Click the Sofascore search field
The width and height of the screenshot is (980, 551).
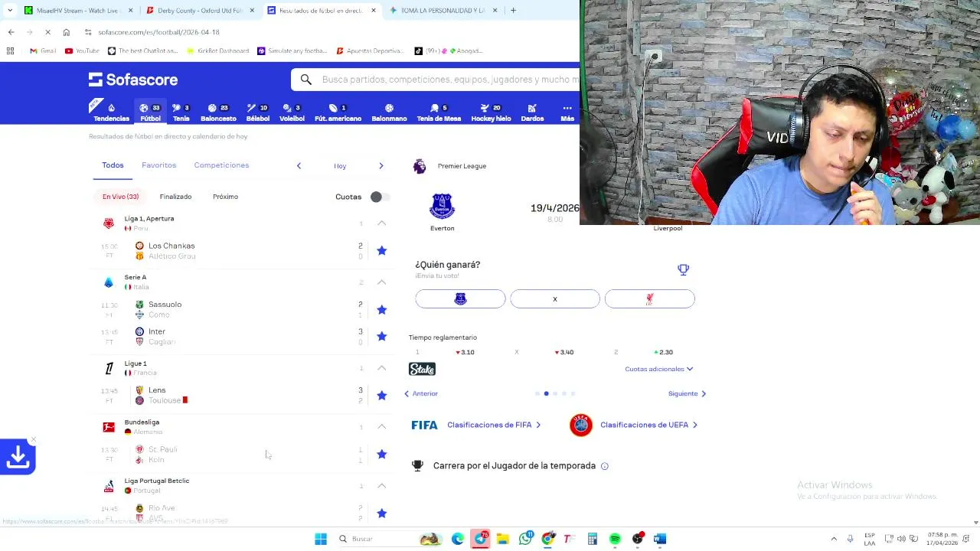click(449, 80)
